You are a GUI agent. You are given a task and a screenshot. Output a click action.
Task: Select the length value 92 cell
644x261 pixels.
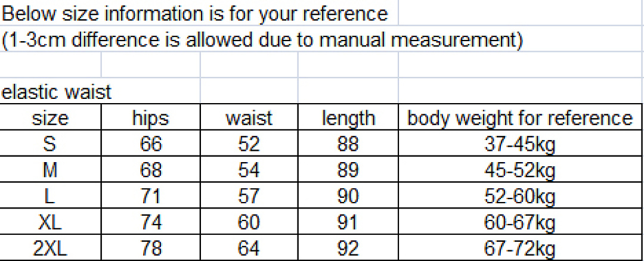pyautogui.click(x=348, y=247)
